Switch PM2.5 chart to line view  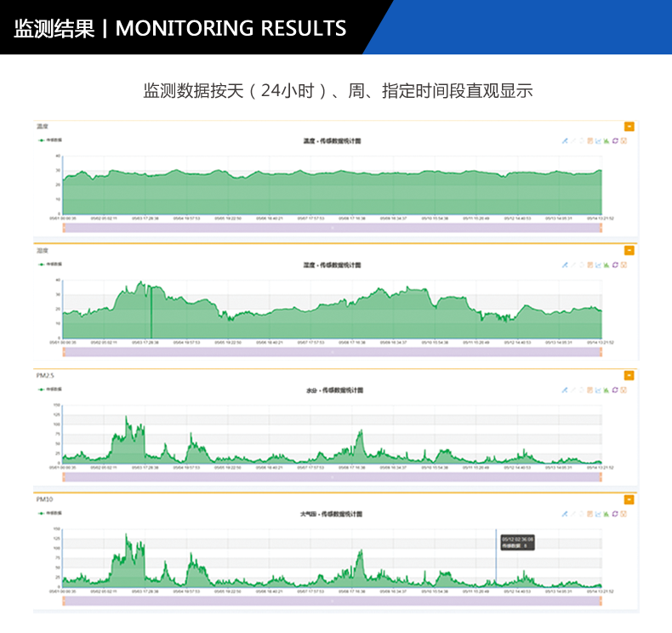(x=598, y=390)
